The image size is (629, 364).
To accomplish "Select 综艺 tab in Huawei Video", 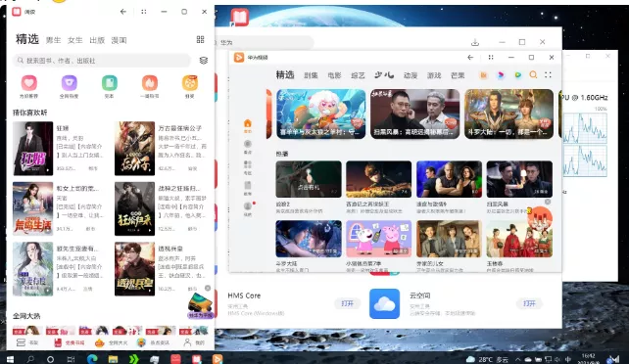I will [358, 75].
